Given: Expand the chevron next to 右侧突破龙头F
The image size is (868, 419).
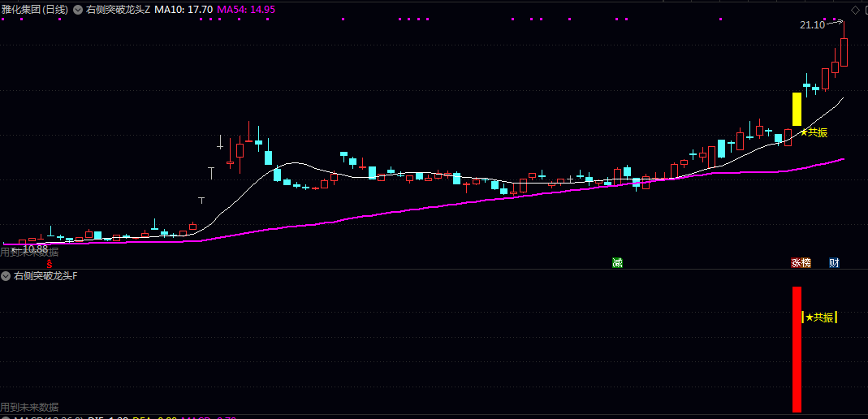Looking at the screenshot, I should point(6,275).
